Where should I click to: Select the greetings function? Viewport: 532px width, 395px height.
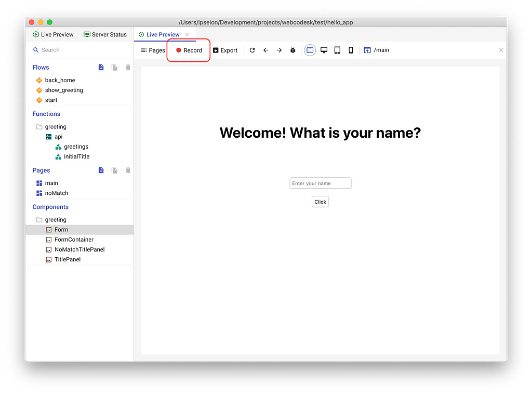[x=79, y=147]
